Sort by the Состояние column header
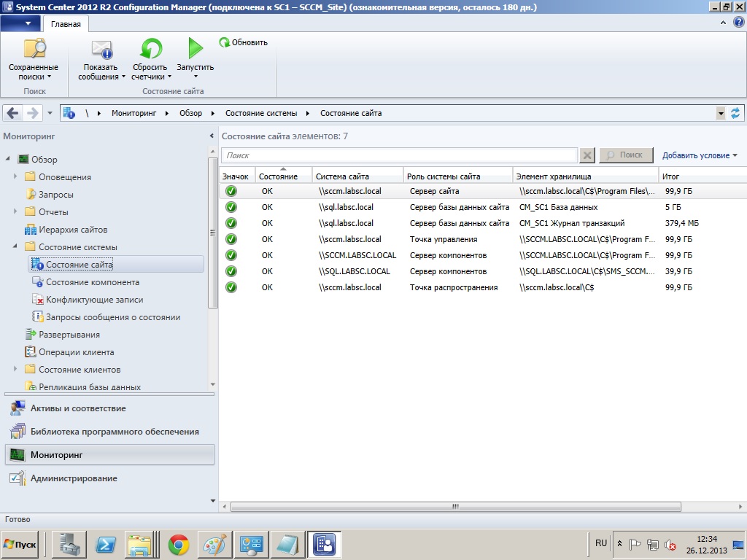Screen dimensions: 747x560 pyautogui.click(x=284, y=176)
